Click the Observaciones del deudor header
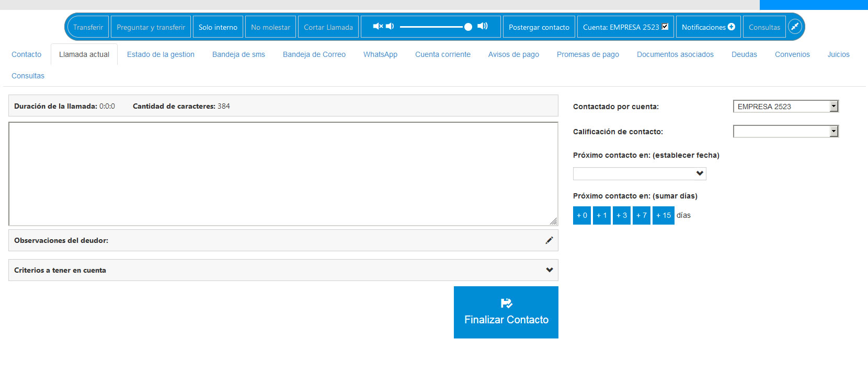The image size is (868, 374). (x=283, y=240)
